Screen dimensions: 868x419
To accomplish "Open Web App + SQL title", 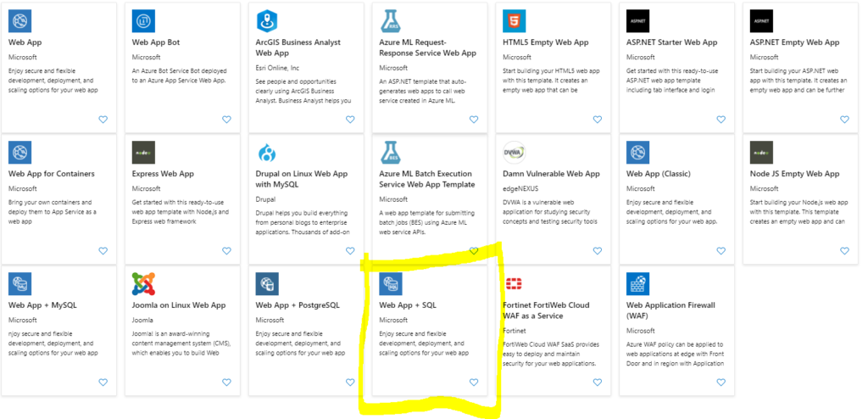I will coord(408,305).
